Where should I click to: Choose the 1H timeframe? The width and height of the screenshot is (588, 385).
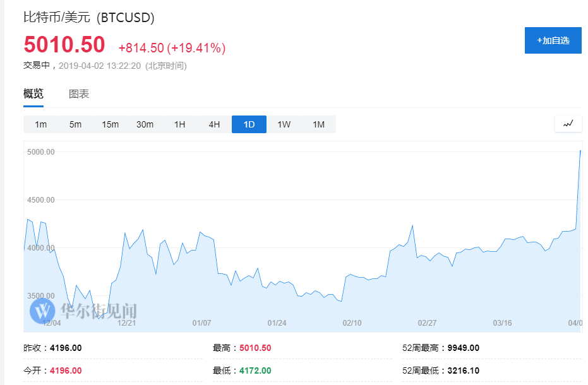179,124
